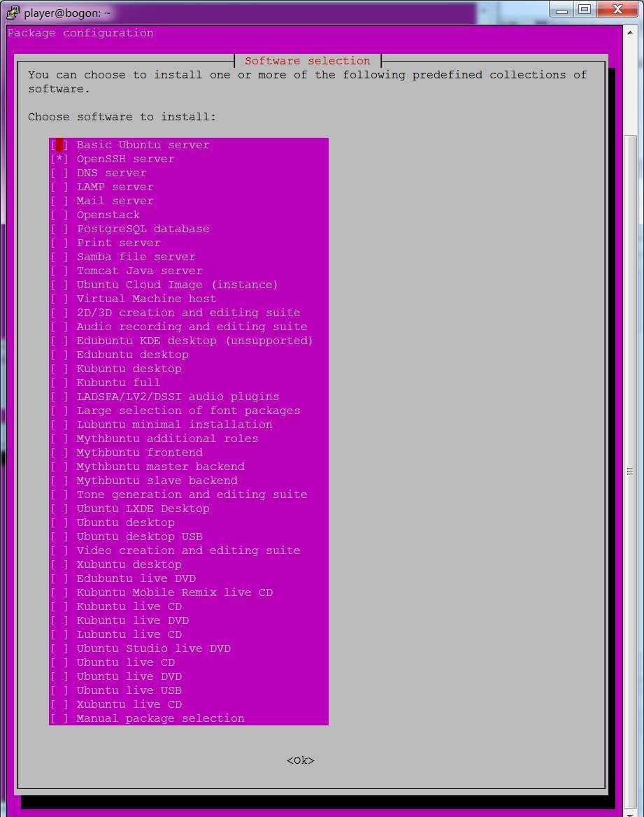The height and width of the screenshot is (817, 644).
Task: Select Edubuntu live DVD row
Action: click(x=189, y=578)
